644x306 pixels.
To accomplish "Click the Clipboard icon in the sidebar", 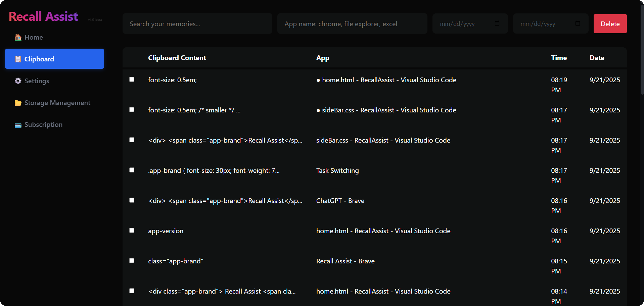I will click(17, 59).
